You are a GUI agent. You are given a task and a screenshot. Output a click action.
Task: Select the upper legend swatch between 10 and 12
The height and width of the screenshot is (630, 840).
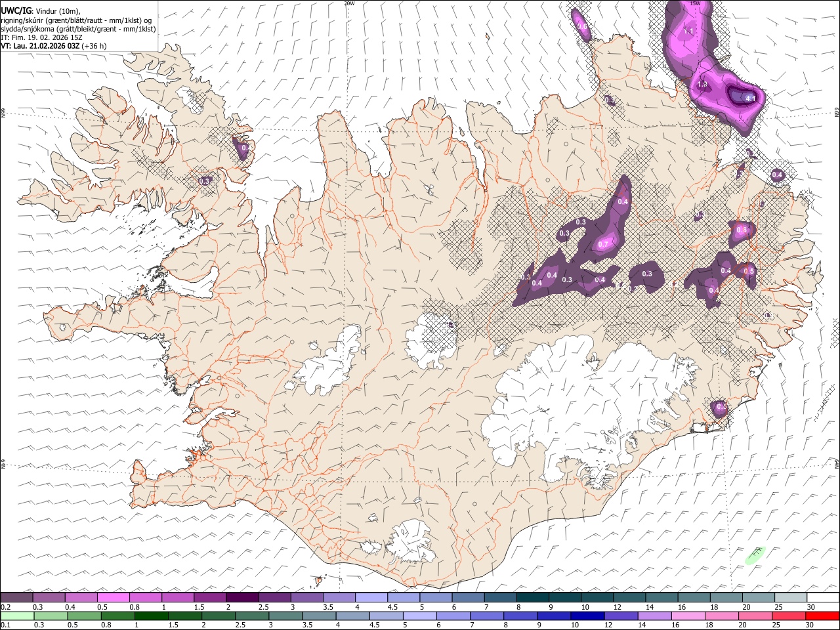[597, 598]
